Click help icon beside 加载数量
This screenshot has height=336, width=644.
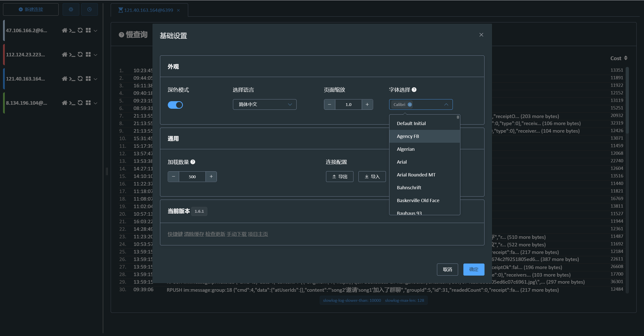coord(193,162)
